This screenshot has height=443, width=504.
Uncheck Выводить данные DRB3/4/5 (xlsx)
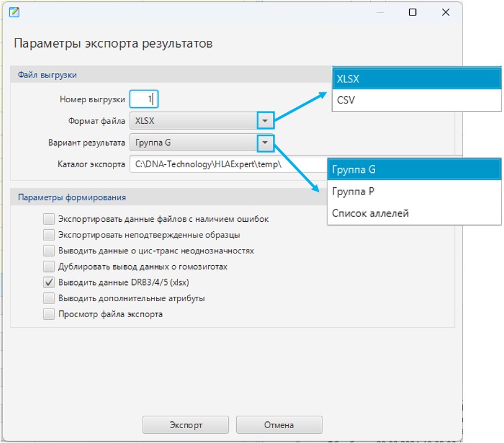[x=49, y=283]
